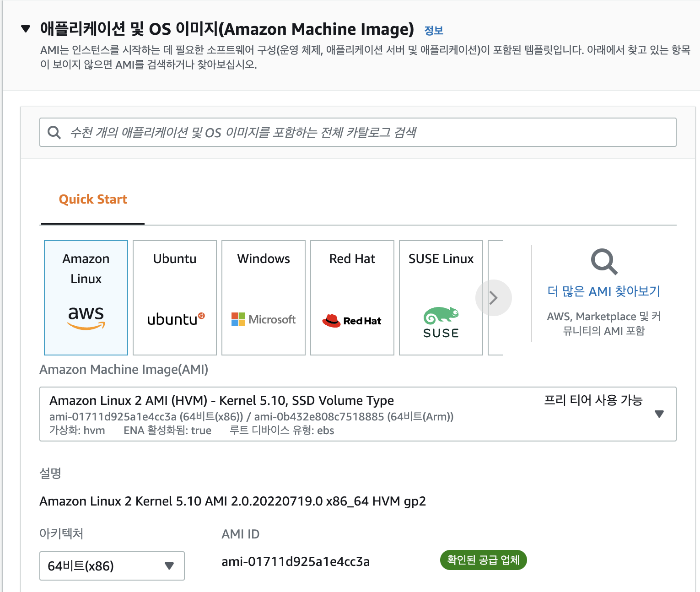Click the ENA 활성화됨: true text
Image resolution: width=700 pixels, height=592 pixels.
point(167,431)
